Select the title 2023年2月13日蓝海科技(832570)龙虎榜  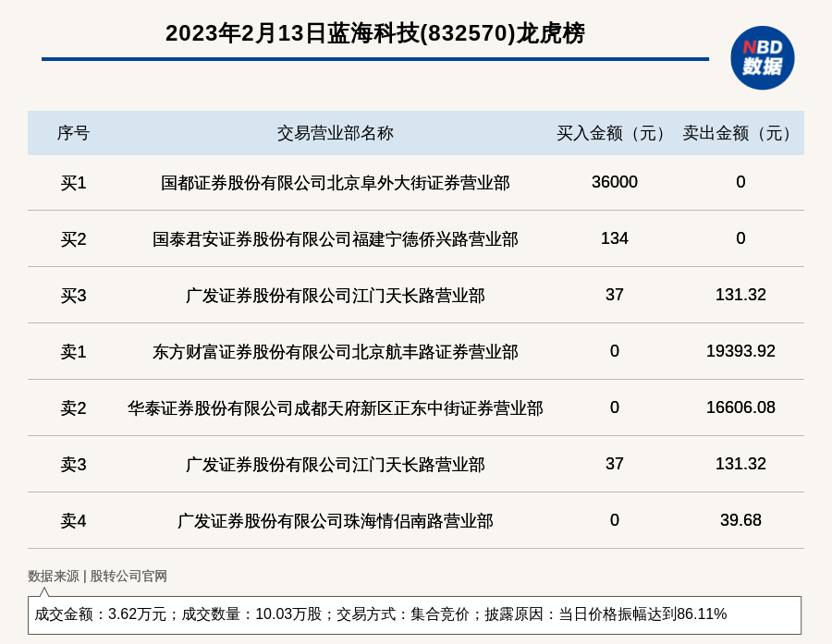tap(375, 33)
